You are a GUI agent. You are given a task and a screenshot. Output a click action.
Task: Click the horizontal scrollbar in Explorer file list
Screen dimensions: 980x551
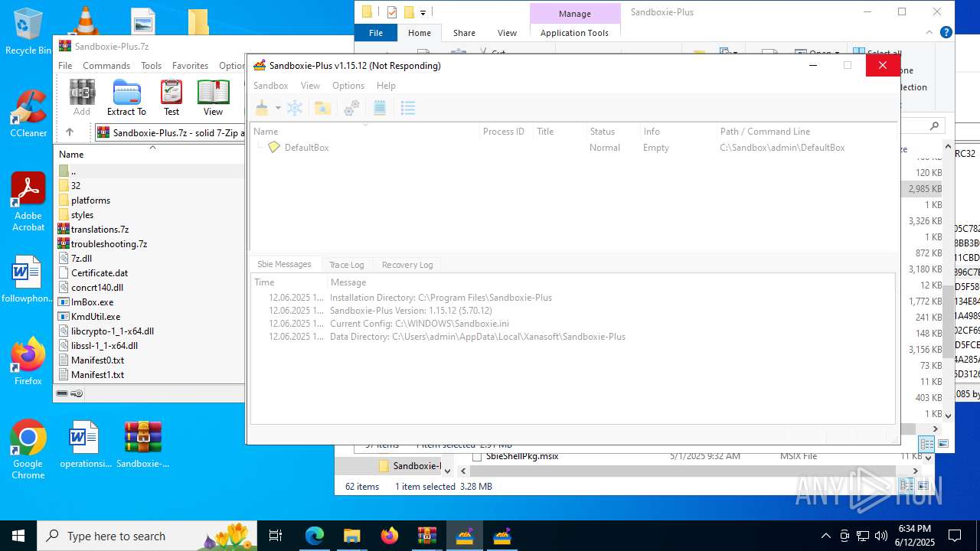[x=682, y=471]
